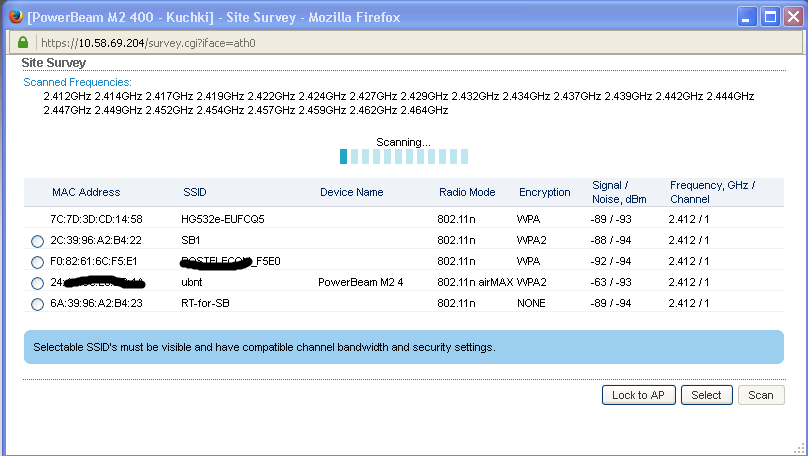Maximize the Firefox window

coord(770,17)
